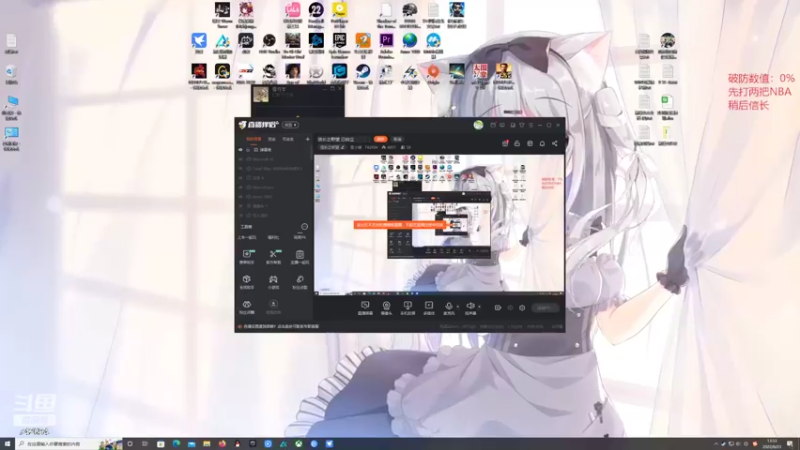The width and height of the screenshot is (800, 450).
Task: Click the third monitor source icon in bottom bar
Action: pyautogui.click(x=408, y=308)
